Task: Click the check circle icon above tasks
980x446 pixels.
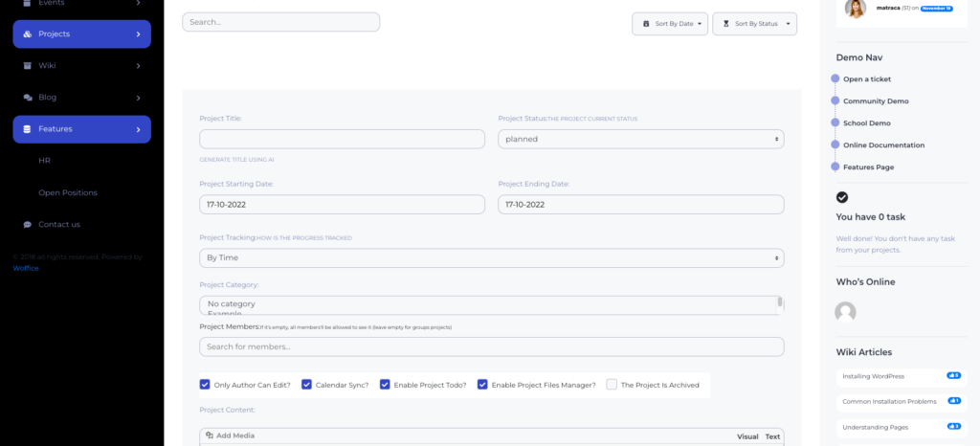Action: 842,197
